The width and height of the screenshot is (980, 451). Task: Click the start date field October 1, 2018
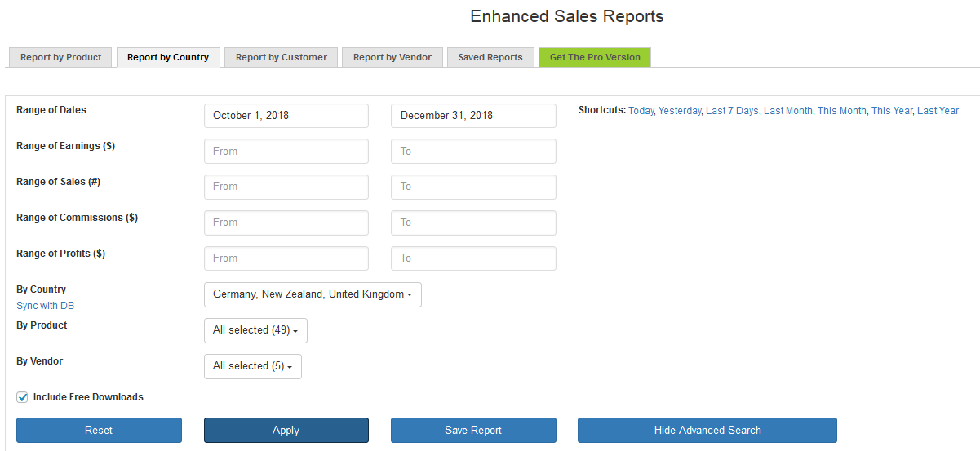click(286, 116)
